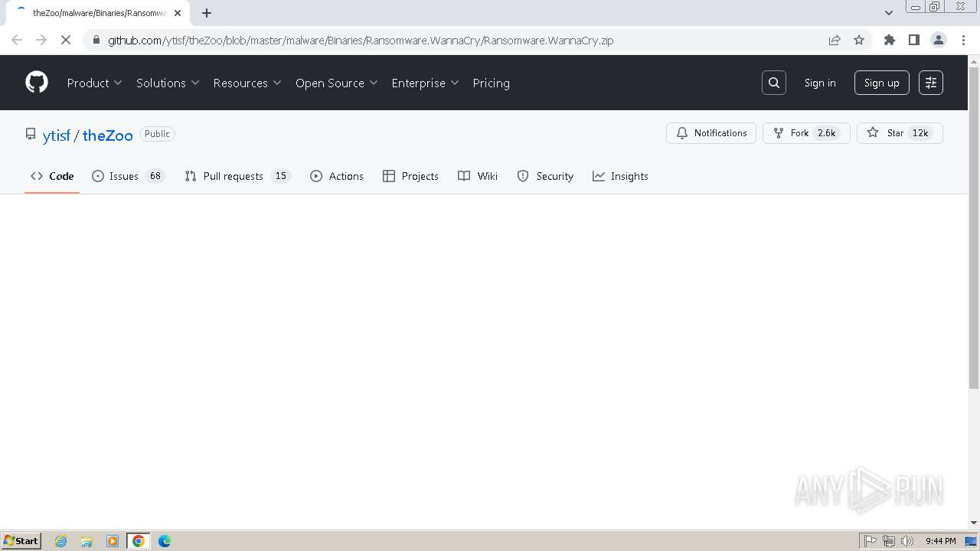Switch to the Actions tab

click(337, 176)
